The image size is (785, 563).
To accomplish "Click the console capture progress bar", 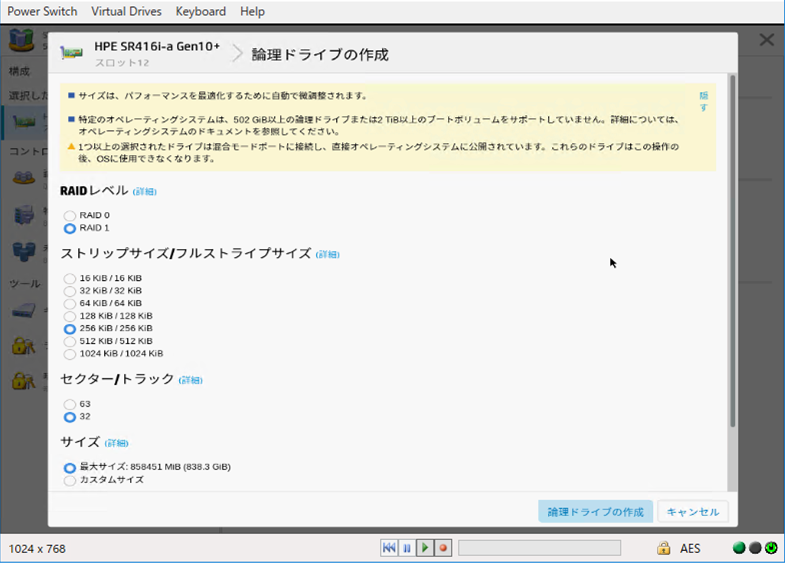I will click(x=539, y=548).
